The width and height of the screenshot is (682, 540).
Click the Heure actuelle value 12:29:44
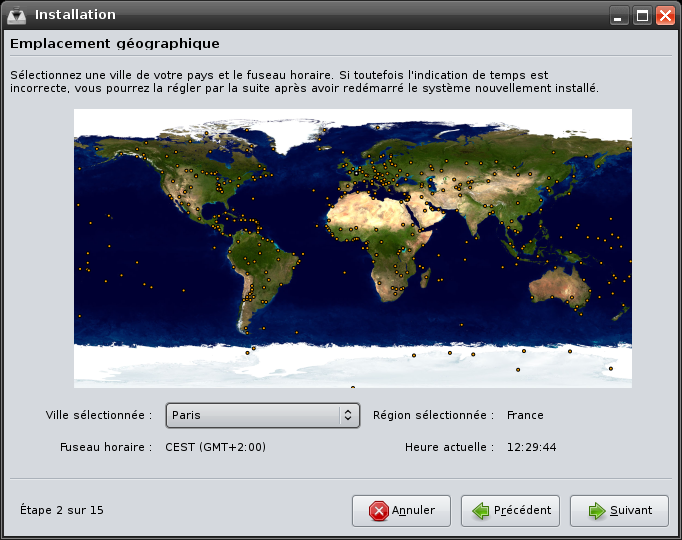532,447
